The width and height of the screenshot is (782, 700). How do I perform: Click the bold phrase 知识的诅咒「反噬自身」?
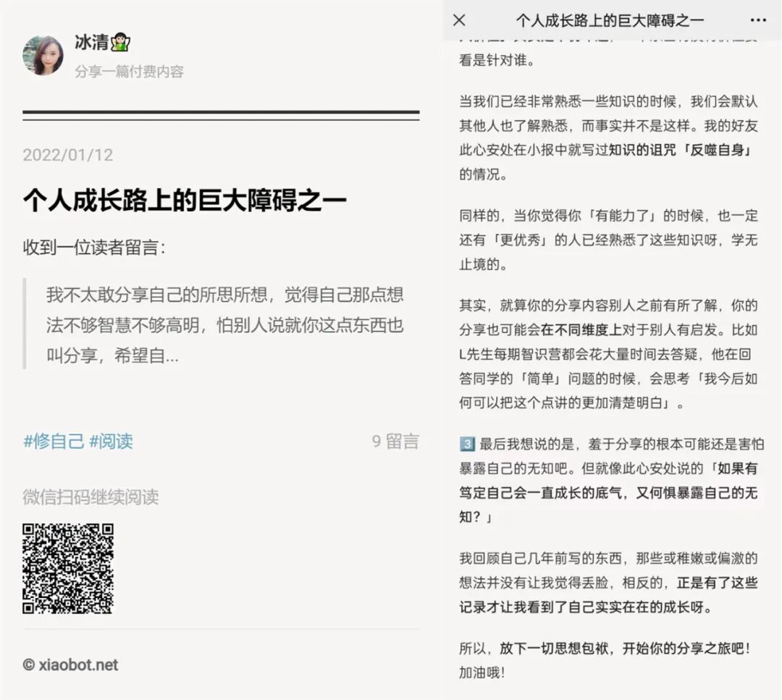680,150
